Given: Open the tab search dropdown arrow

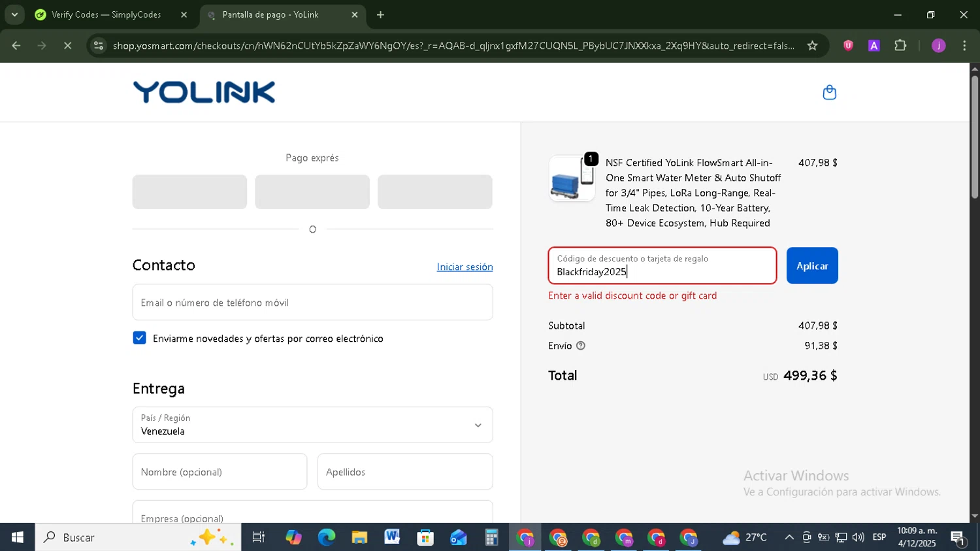Looking at the screenshot, I should (x=14, y=14).
